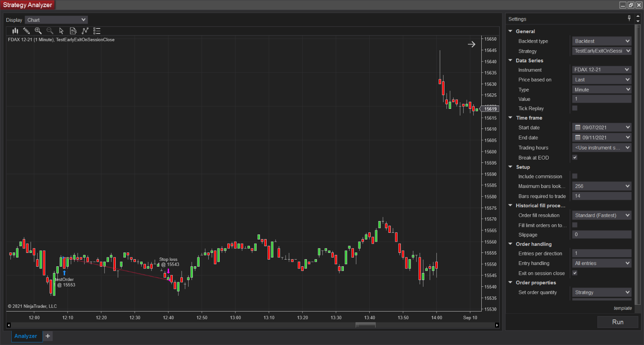Collapse the Order properties section
Image resolution: width=644 pixels, height=345 pixels.
[510, 282]
